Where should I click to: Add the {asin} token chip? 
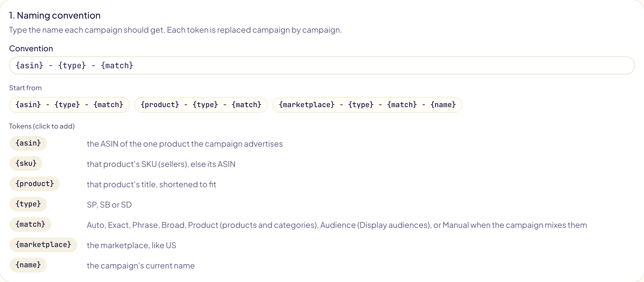click(28, 143)
